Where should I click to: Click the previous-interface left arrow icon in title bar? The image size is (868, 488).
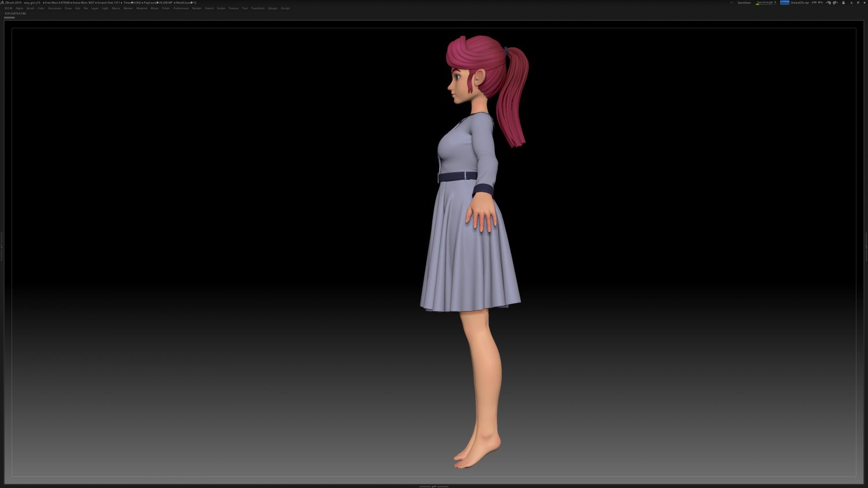pyautogui.click(x=814, y=2)
